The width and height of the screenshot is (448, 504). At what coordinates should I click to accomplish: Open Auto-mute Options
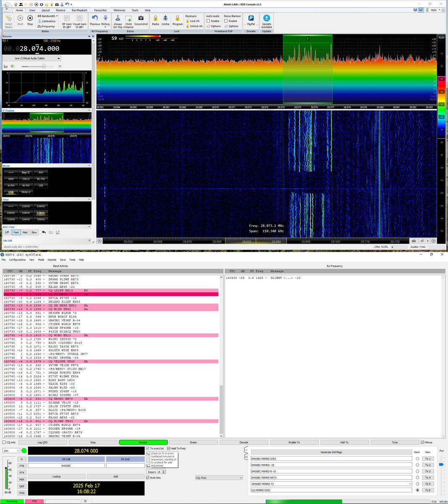[x=213, y=26]
